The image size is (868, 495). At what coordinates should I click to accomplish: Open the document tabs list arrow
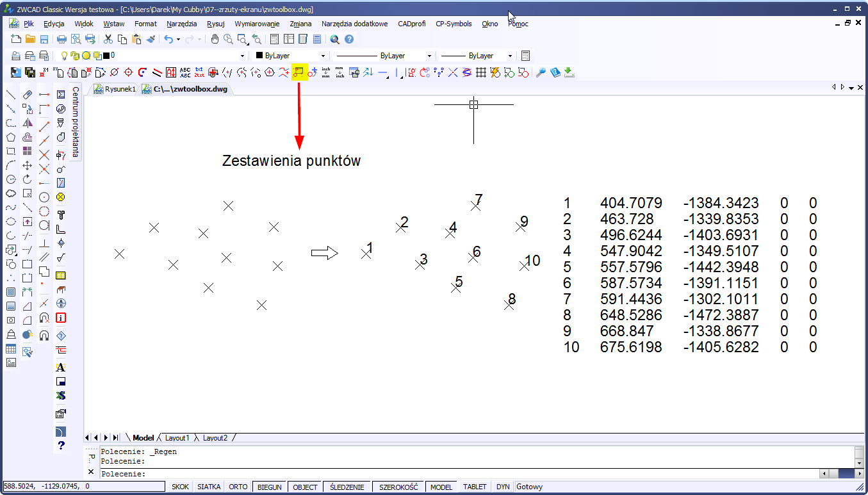851,88
